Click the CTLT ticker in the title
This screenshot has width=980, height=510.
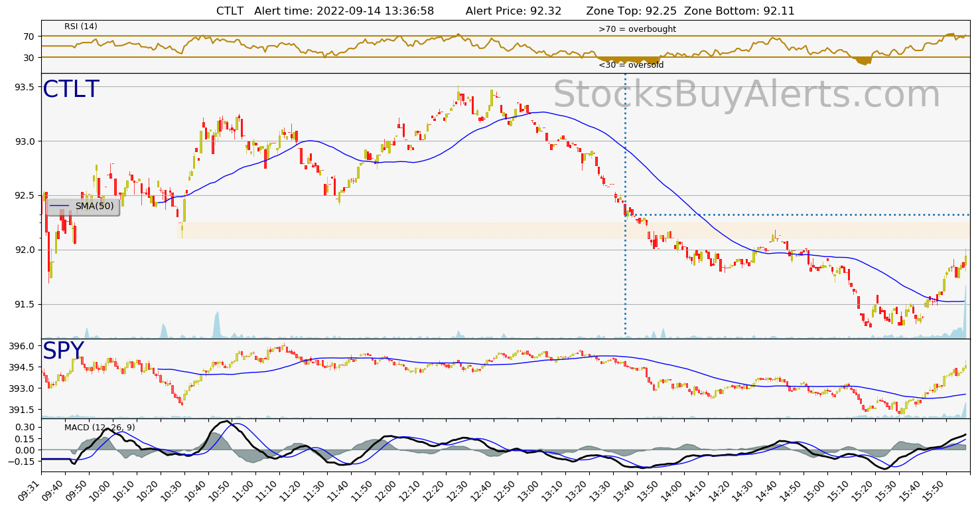click(230, 11)
